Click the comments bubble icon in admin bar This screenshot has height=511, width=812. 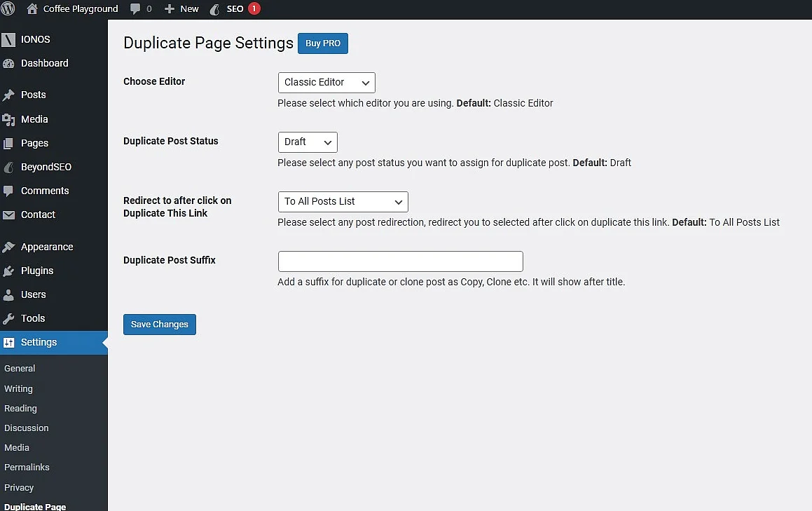click(x=135, y=9)
